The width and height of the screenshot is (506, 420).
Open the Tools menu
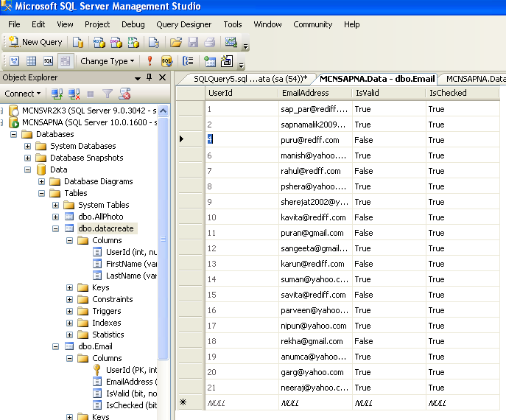(233, 24)
